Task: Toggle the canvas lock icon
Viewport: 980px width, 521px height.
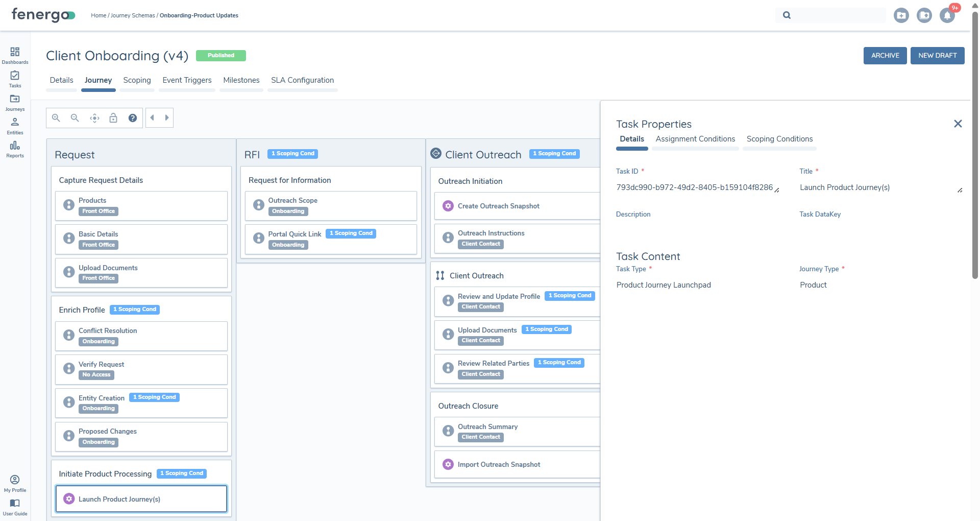Action: click(x=113, y=118)
